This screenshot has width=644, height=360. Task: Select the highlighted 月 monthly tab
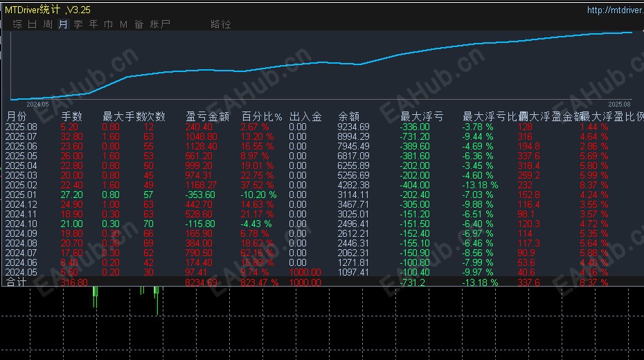coord(63,24)
